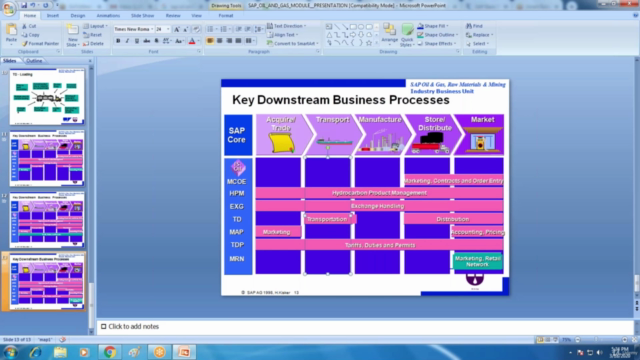
Task: Toggle underline formatting
Action: [x=137, y=41]
